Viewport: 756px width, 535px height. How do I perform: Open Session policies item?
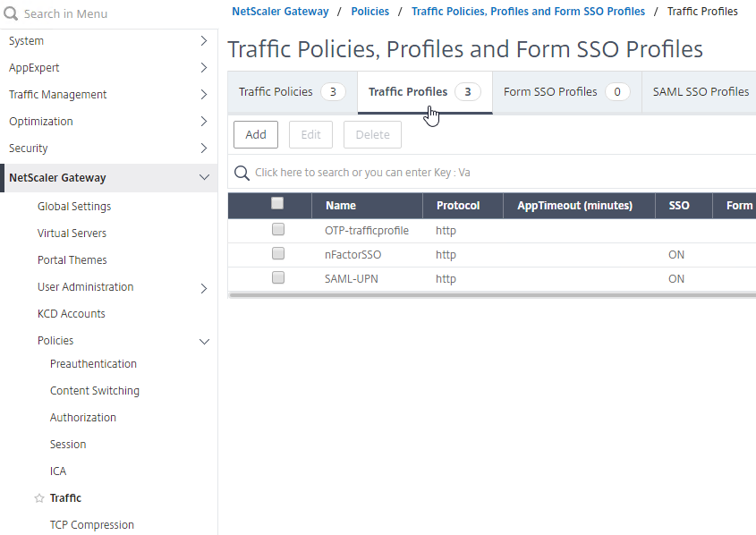(x=68, y=445)
